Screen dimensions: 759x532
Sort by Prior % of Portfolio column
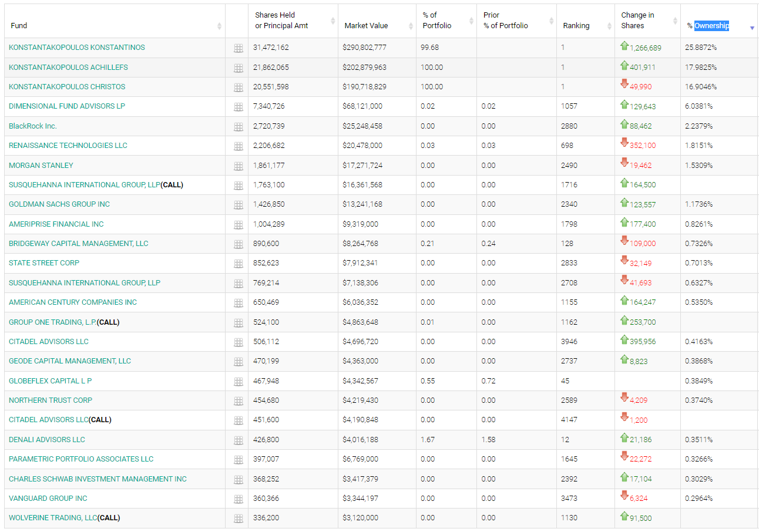click(551, 21)
